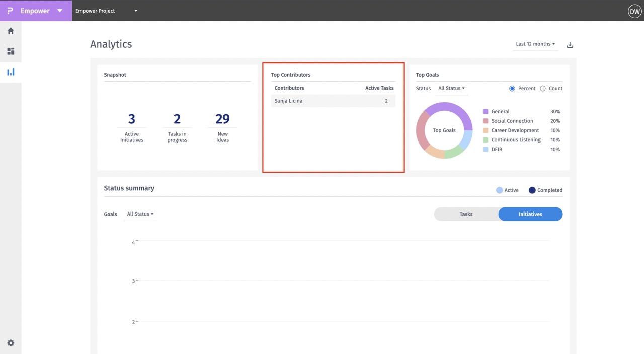Open Top Goals All Status dropdown
Screen dimensions: 644x354
451,89
